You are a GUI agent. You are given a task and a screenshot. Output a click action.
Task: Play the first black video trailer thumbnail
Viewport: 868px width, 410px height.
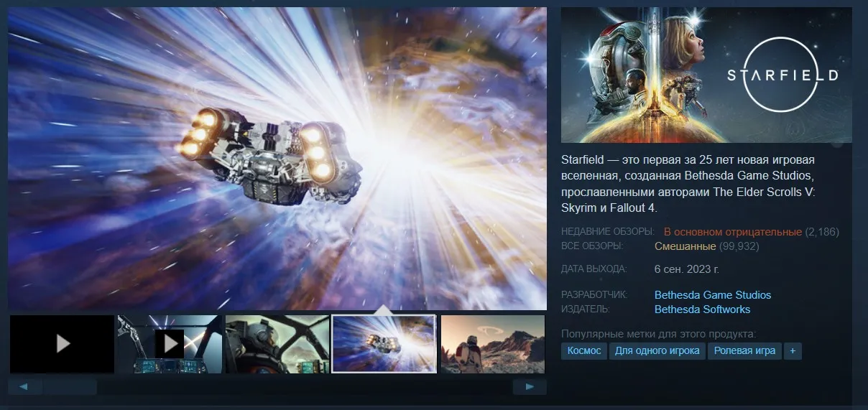pyautogui.click(x=62, y=344)
